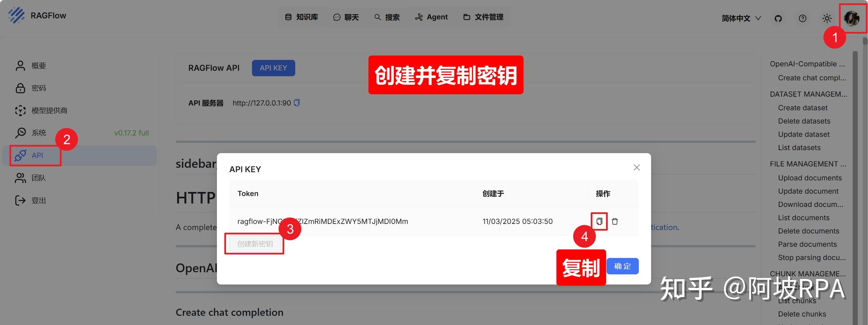This screenshot has height=325, width=868.
Task: Open the 聊天 page
Action: (346, 17)
